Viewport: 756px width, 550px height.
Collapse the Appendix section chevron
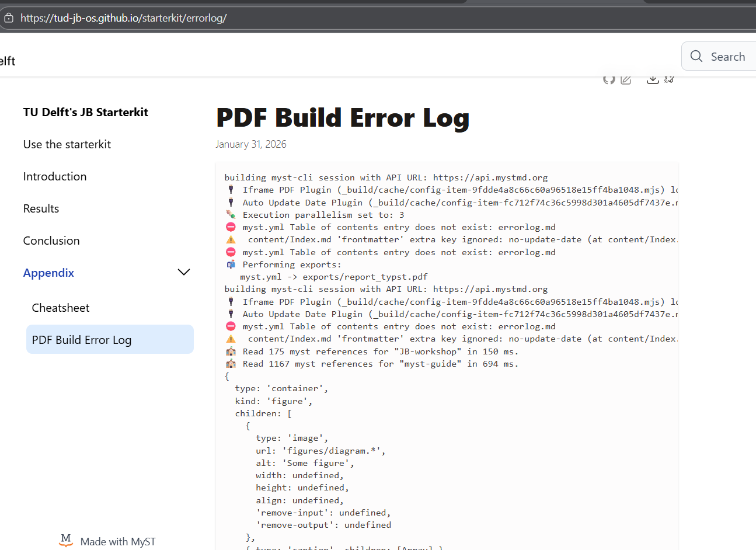point(183,272)
